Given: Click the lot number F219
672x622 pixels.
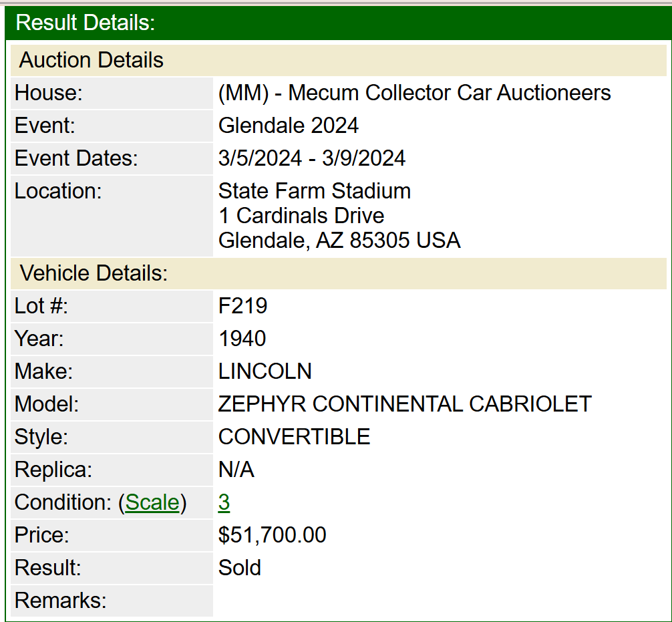Looking at the screenshot, I should pyautogui.click(x=243, y=306).
